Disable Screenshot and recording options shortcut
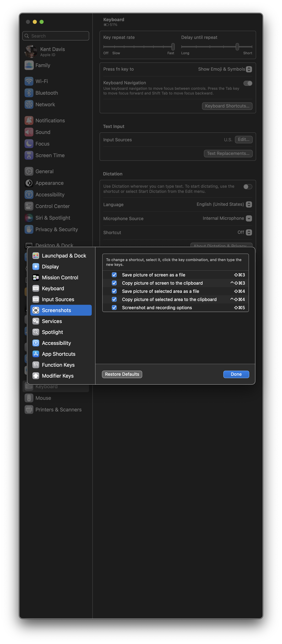282x644 pixels. [x=114, y=307]
